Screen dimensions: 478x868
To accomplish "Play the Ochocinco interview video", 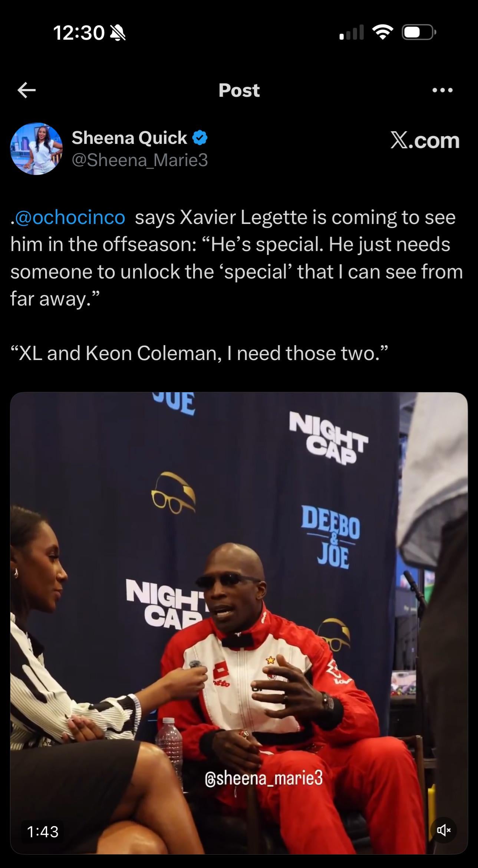I will click(239, 623).
